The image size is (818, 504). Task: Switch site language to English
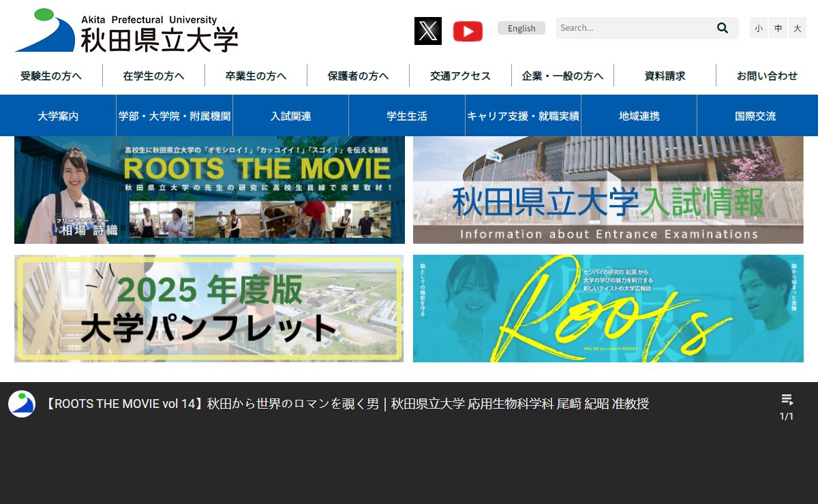[521, 28]
